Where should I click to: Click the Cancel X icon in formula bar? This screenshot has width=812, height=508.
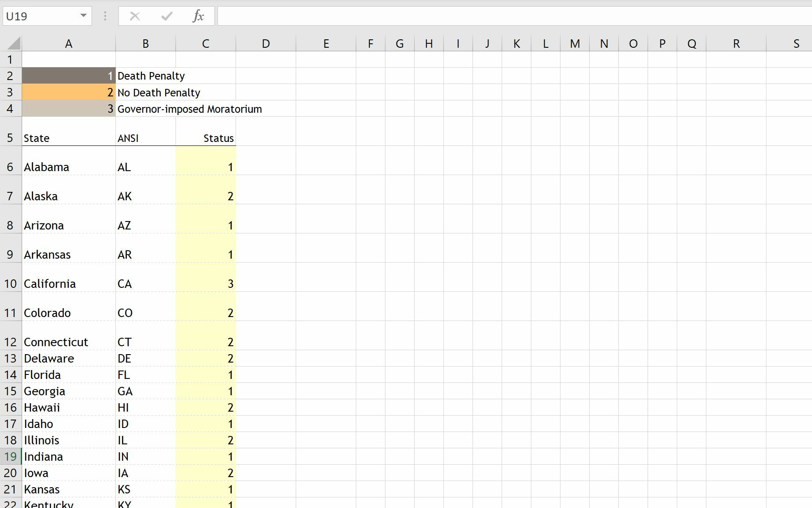click(x=135, y=16)
